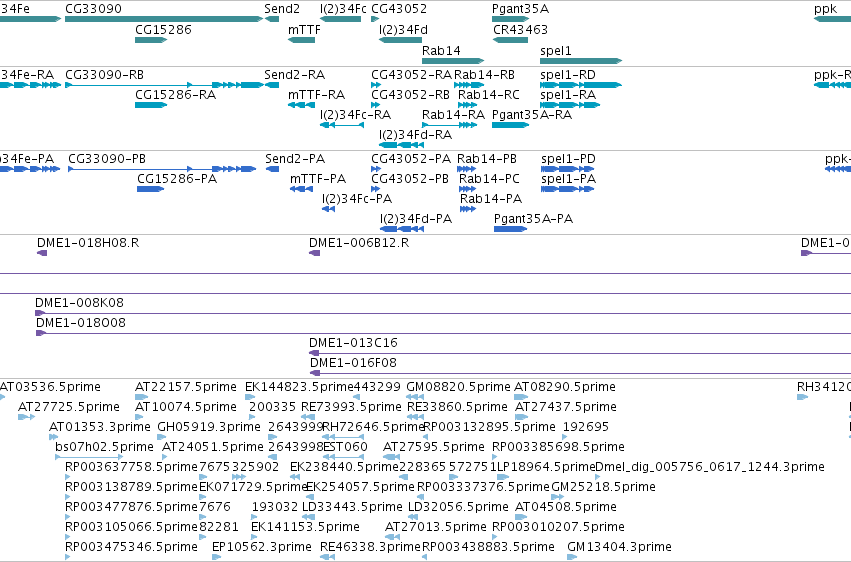Select protein Rab14-PA label
Viewport: 851px width, 562px height.
click(x=491, y=199)
